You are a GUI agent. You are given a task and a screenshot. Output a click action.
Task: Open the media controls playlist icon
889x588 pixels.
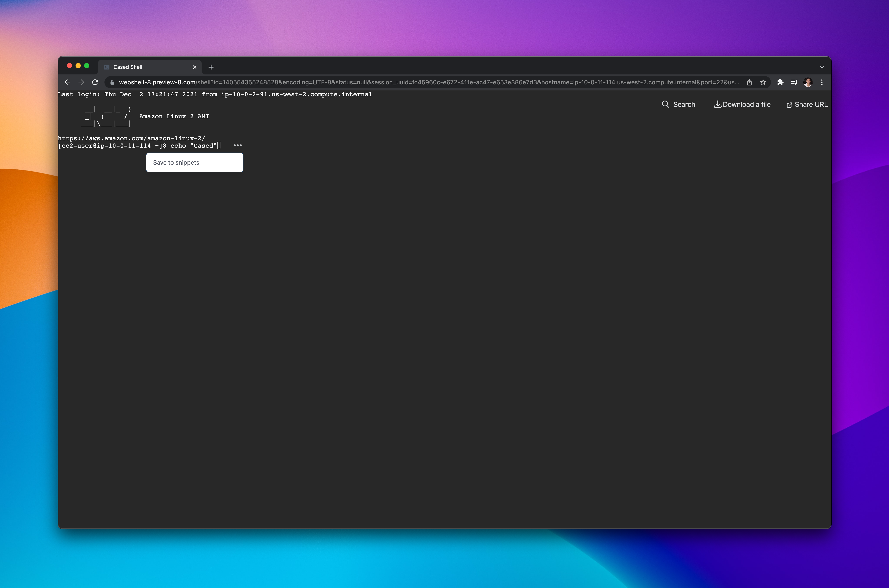(x=794, y=82)
